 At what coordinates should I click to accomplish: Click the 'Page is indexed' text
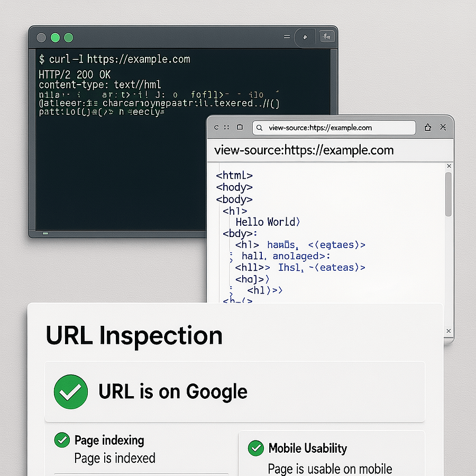pos(115,458)
